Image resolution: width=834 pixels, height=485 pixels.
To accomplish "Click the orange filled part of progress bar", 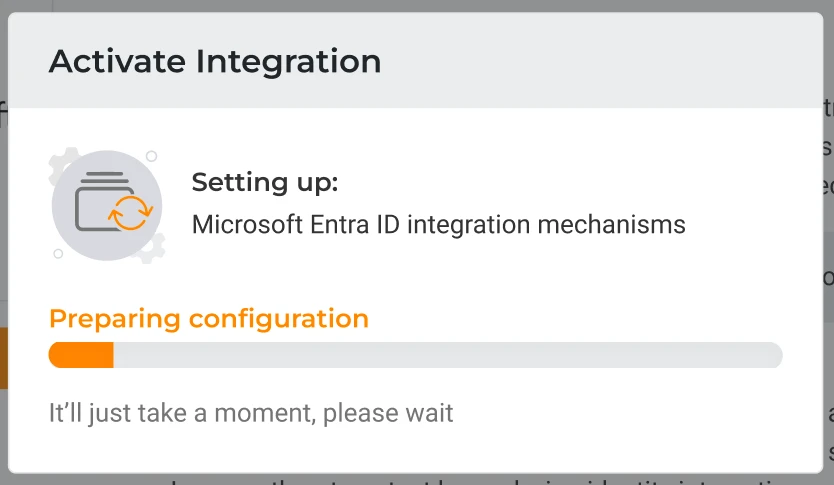I will (x=81, y=355).
